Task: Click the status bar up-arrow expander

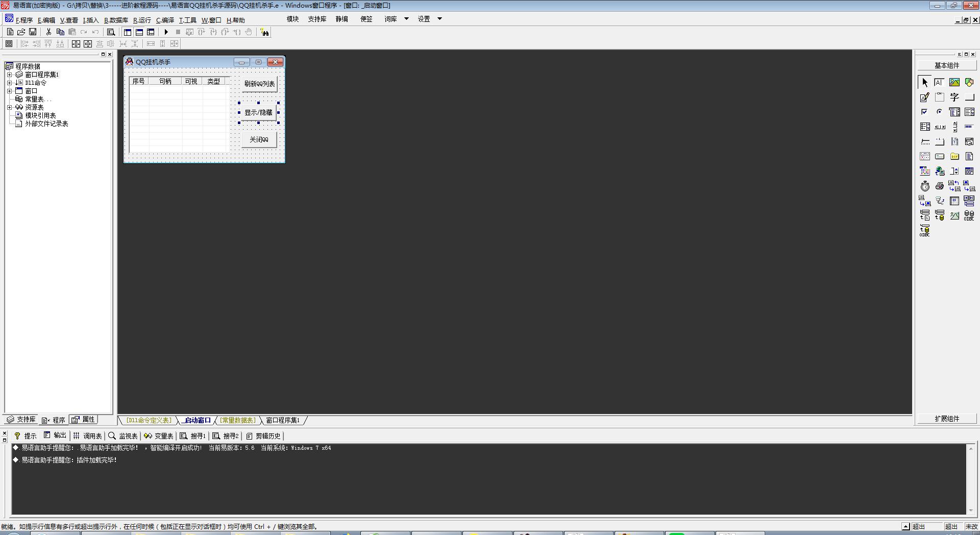Action: tap(905, 526)
